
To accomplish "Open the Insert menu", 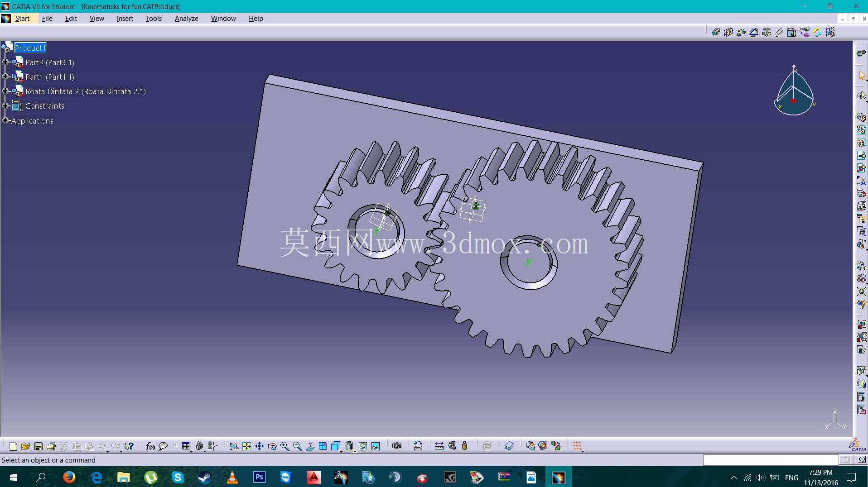I will coord(125,19).
